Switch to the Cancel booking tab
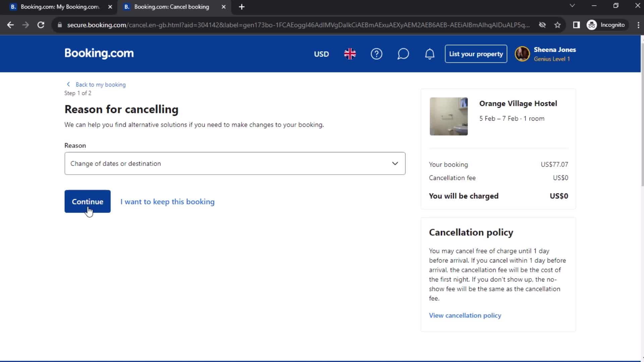The height and width of the screenshot is (362, 644). coord(171,7)
